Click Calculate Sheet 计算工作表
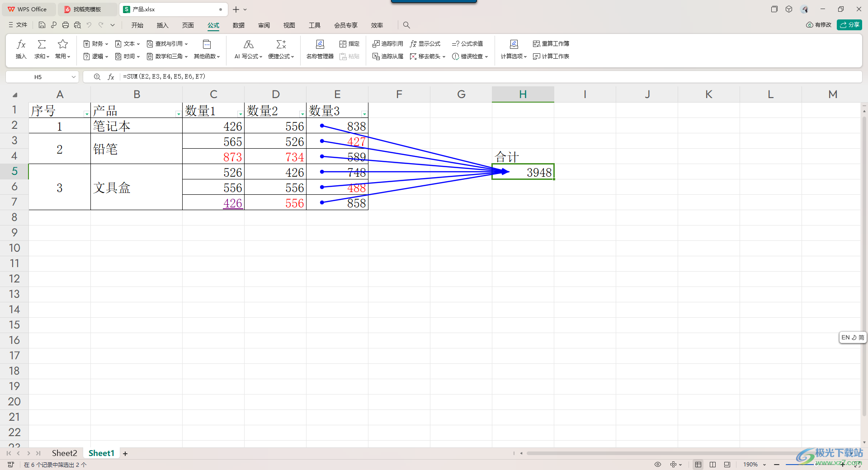The width and height of the screenshot is (868, 470). click(551, 56)
